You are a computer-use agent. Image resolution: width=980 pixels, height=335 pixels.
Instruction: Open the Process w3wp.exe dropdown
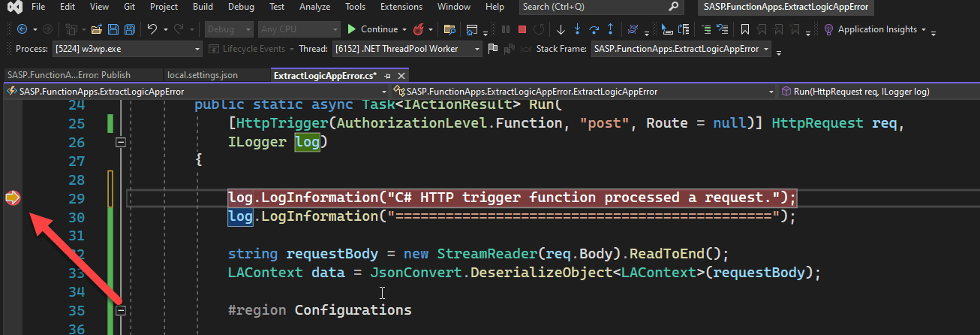(127, 49)
